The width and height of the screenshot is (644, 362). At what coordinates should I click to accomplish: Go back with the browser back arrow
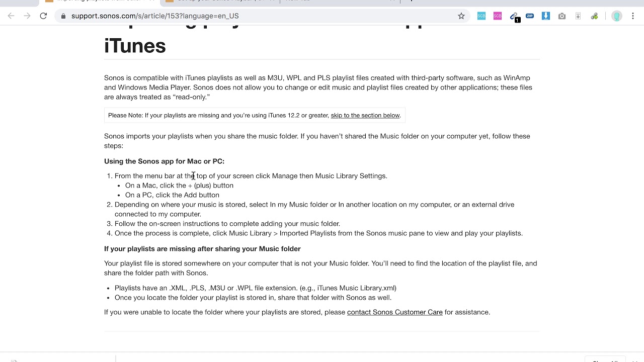[11, 16]
